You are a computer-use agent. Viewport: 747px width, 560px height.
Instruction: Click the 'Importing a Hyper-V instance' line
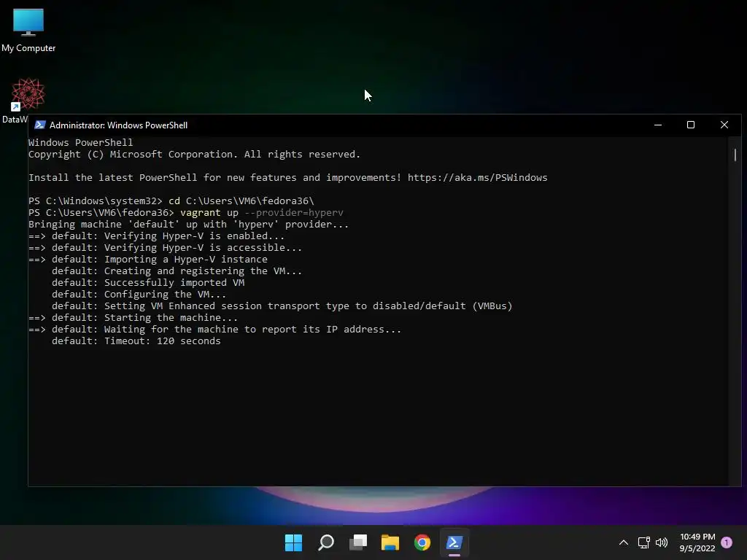point(147,259)
